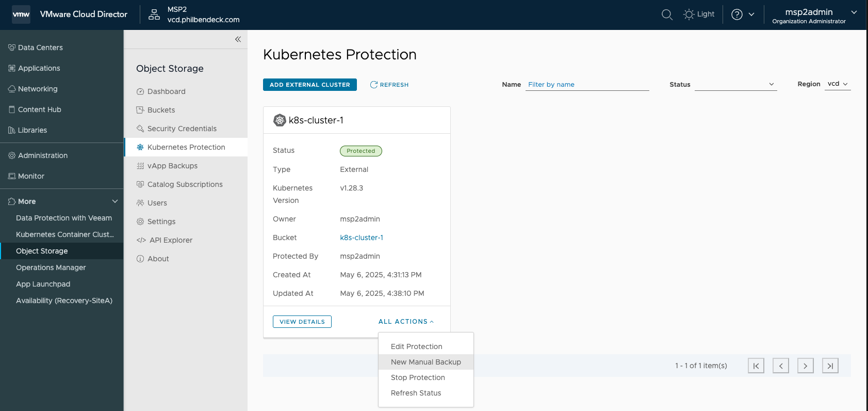The height and width of the screenshot is (411, 868).
Task: Click the Catalog Subscriptions icon
Action: 140,184
